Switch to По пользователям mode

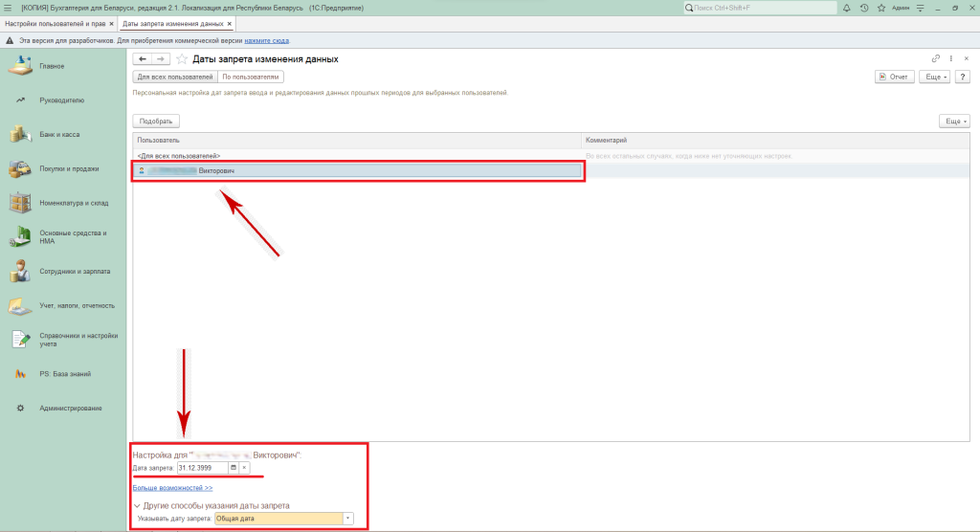pos(251,77)
